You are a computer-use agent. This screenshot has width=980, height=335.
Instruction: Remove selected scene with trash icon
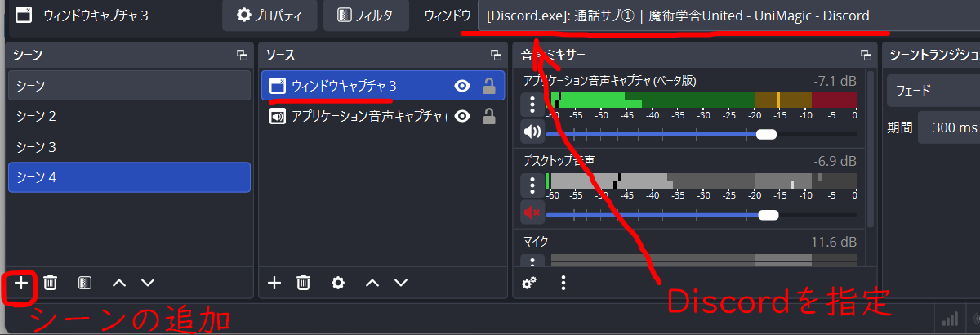click(x=51, y=283)
